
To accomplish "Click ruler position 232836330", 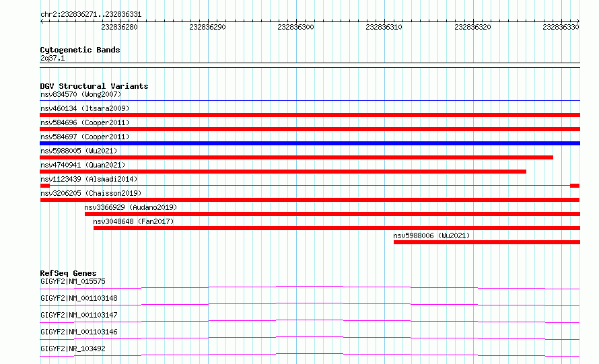I will click(561, 27).
